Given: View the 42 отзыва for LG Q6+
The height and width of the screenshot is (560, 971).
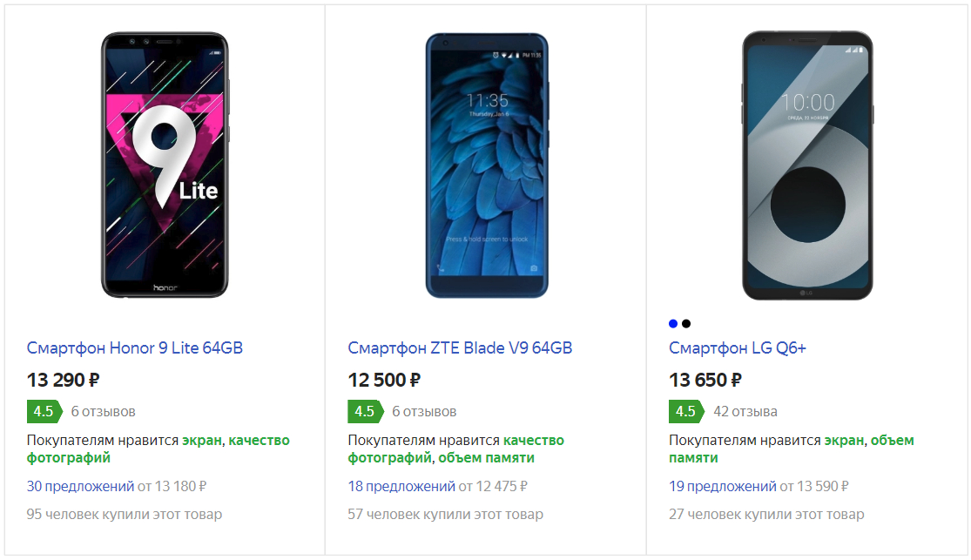Looking at the screenshot, I should pos(745,411).
